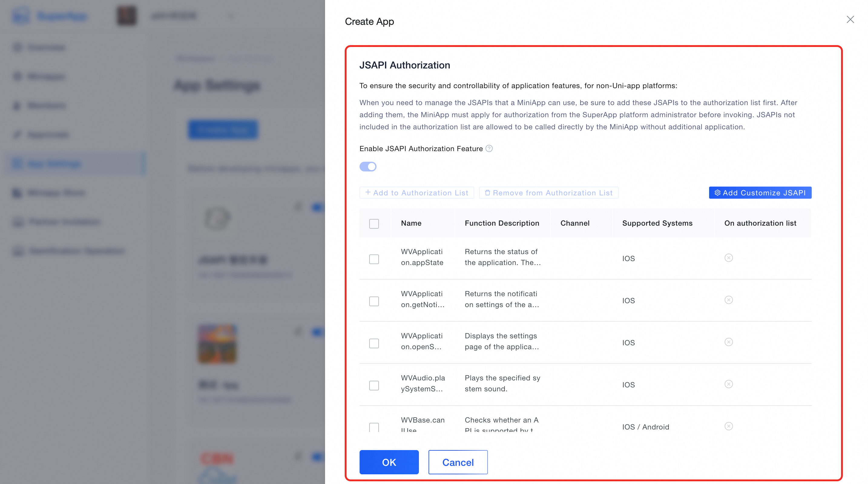Check the select-all checkbox in table header
The width and height of the screenshot is (868, 484).
374,224
